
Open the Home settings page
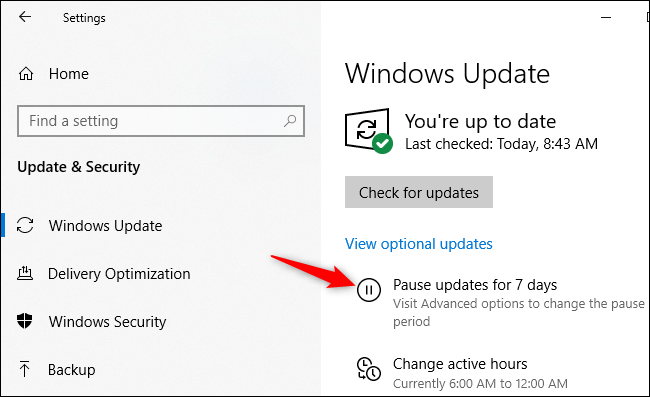tap(69, 74)
